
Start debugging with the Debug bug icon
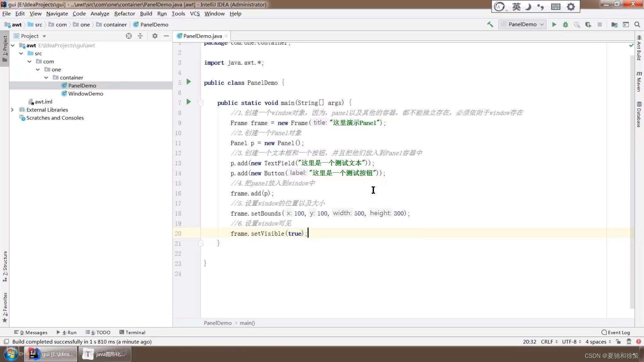[x=565, y=24]
